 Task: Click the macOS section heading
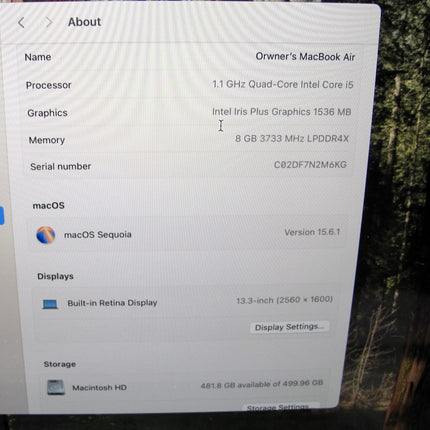(x=49, y=206)
